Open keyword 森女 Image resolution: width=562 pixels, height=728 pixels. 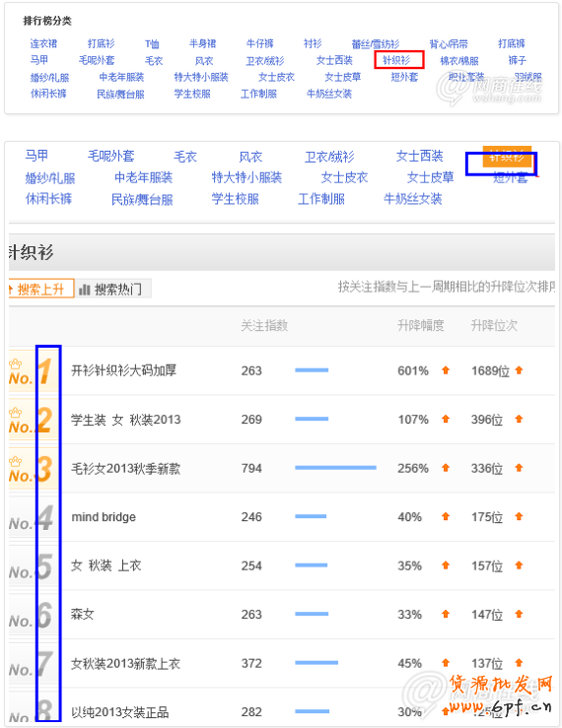pyautogui.click(x=82, y=615)
